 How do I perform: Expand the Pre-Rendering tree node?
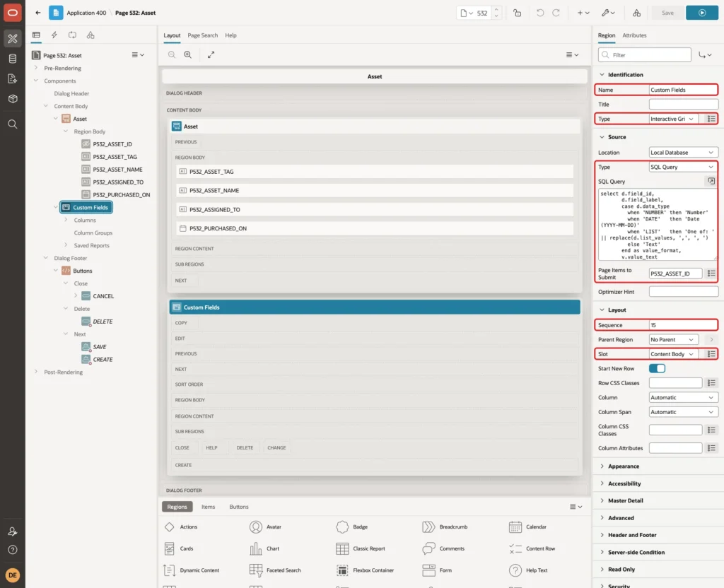pyautogui.click(x=36, y=68)
